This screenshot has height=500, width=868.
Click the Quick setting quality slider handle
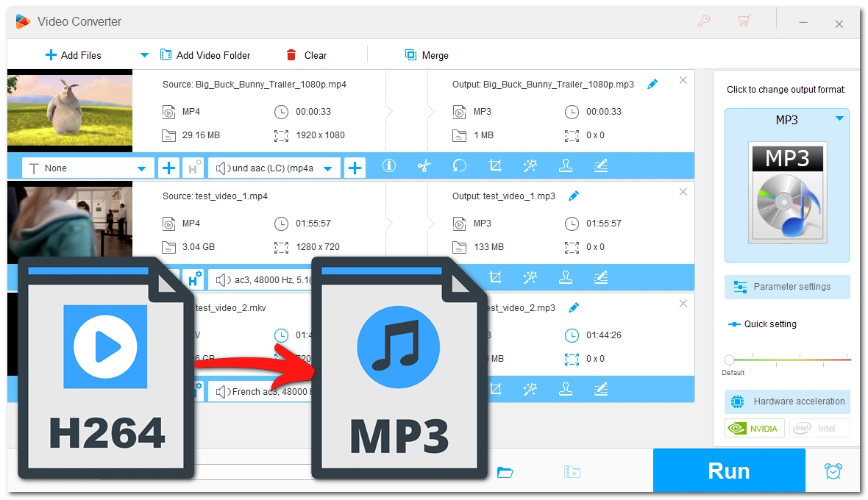729,360
